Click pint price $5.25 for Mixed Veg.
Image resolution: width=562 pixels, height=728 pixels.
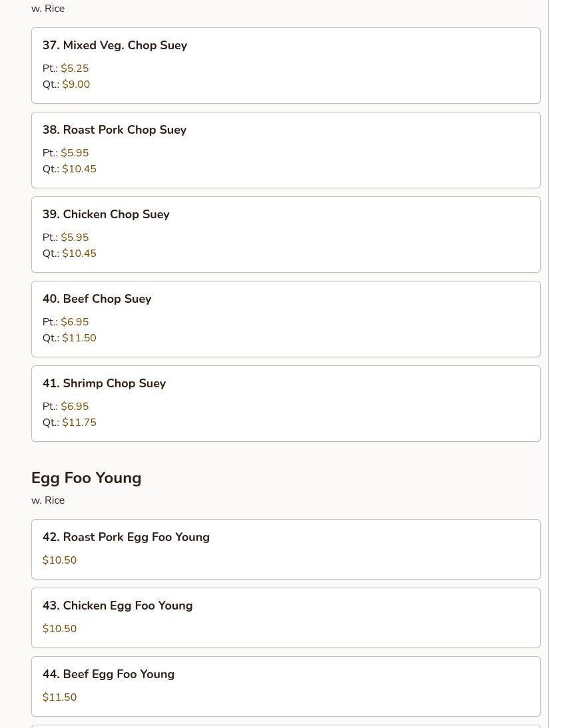[75, 69]
